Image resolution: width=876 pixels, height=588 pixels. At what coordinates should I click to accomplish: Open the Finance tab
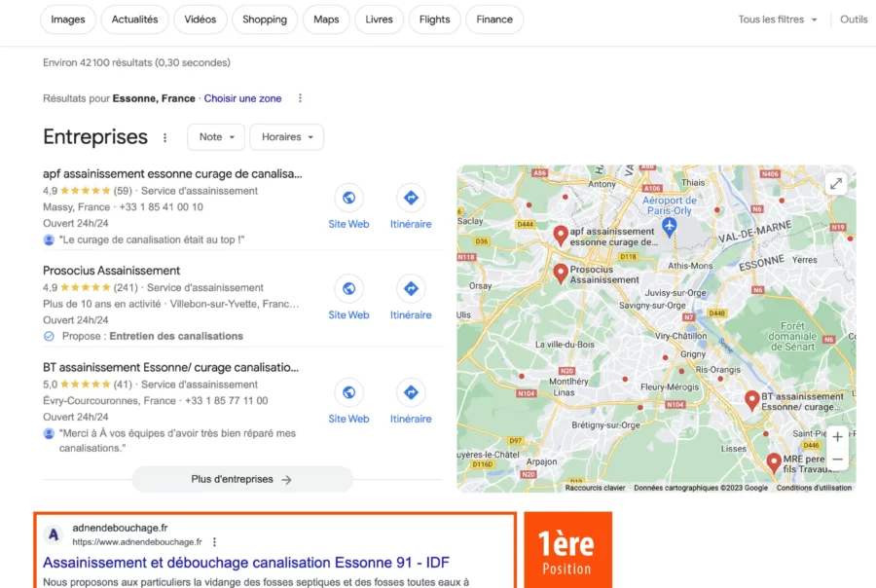pyautogui.click(x=494, y=19)
